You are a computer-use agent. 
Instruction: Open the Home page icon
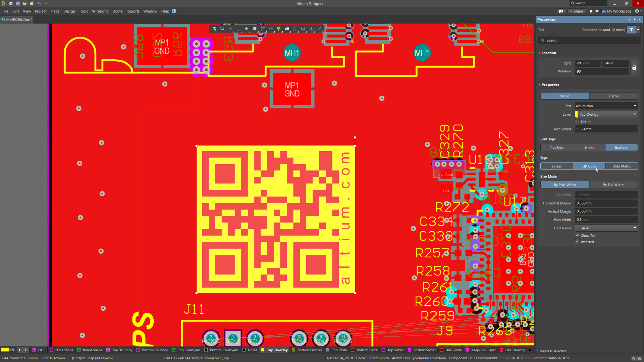point(591,11)
